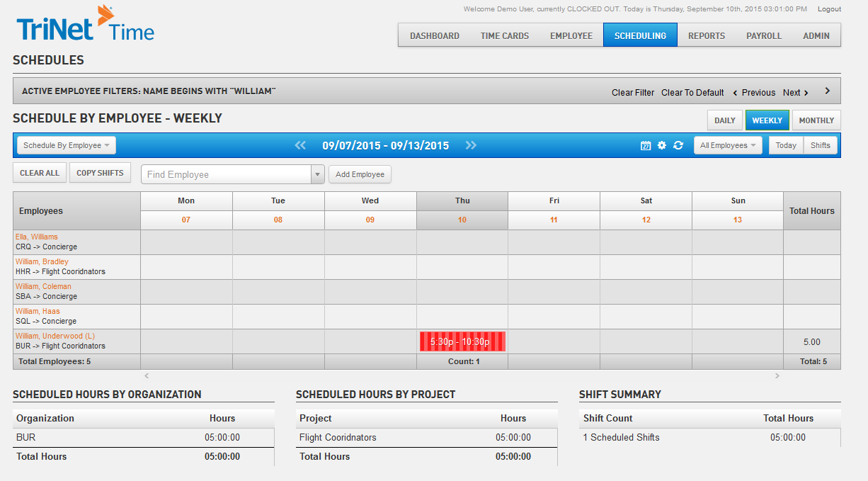This screenshot has width=868, height=481.
Task: Go to previous week with double-left arrows
Action: (x=300, y=145)
